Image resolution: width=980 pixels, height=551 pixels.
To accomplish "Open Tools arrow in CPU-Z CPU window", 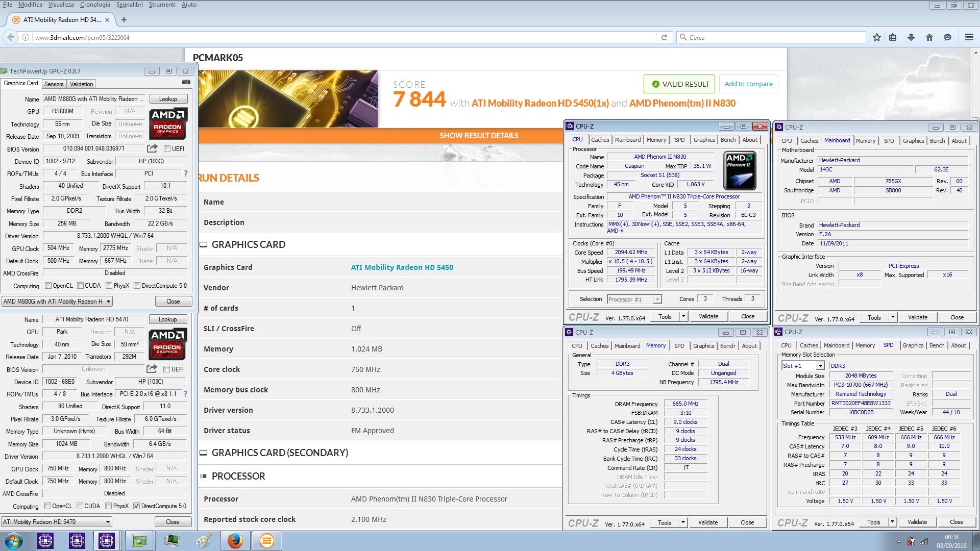I will [x=683, y=316].
